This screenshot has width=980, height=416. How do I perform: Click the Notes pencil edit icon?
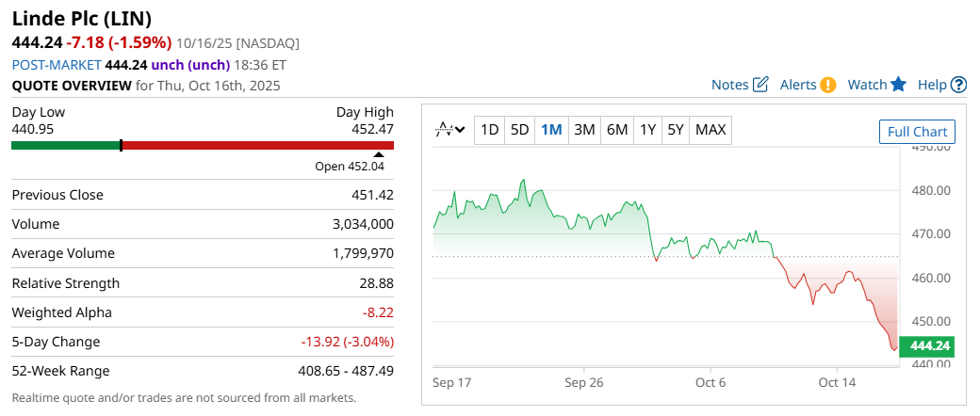pos(761,85)
